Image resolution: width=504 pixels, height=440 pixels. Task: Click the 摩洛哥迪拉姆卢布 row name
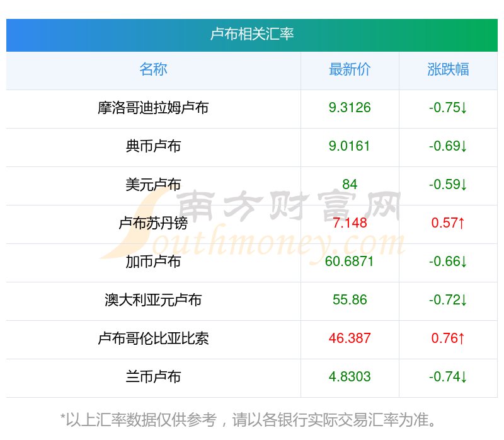pyautogui.click(x=153, y=108)
